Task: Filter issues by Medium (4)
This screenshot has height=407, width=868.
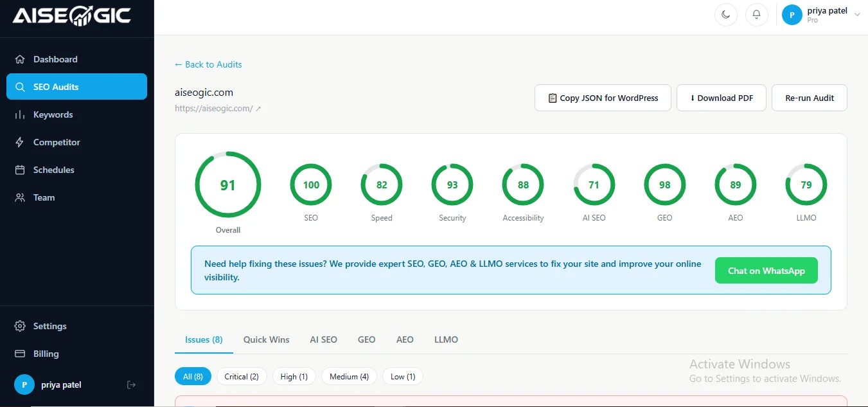Action: click(x=349, y=376)
